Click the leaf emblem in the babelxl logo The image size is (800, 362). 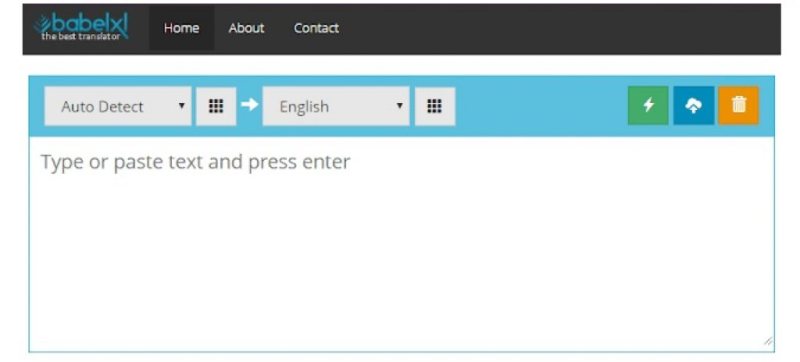click(x=42, y=24)
